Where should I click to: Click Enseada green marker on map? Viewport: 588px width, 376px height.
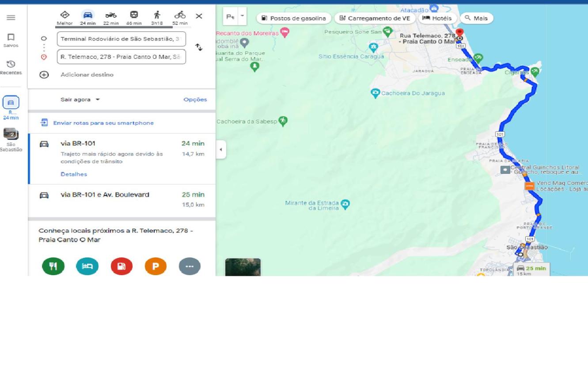point(478,58)
